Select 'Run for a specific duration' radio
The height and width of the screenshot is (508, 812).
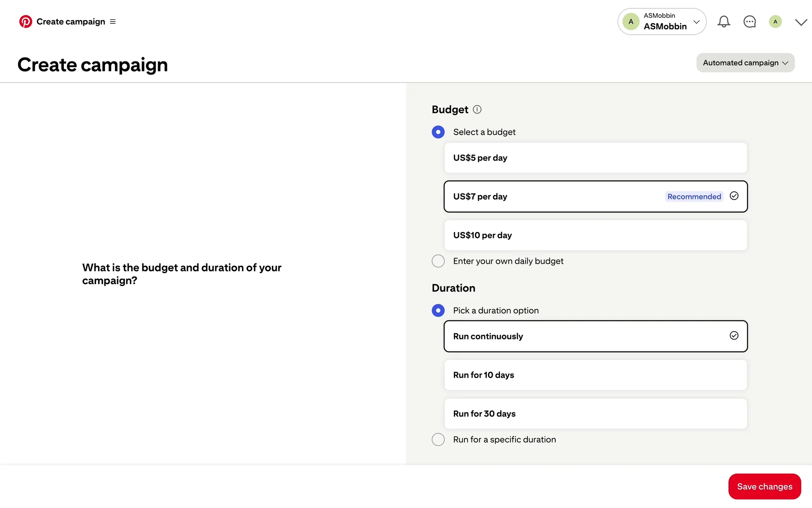(438, 439)
